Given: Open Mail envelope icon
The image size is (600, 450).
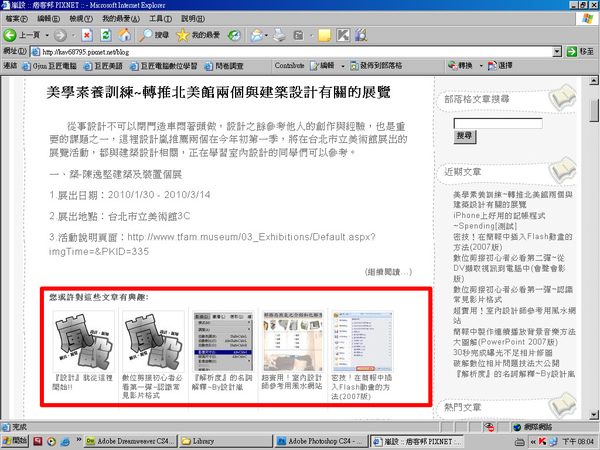Looking at the screenshot, I should click(256, 35).
